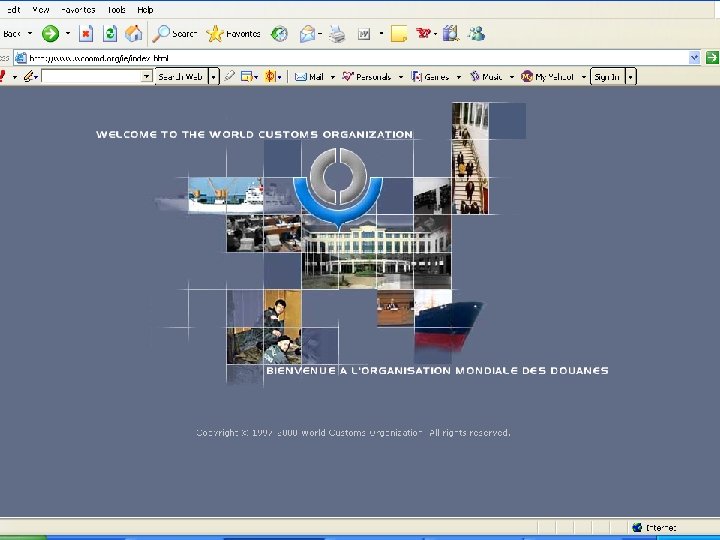Go to the Home page icon

point(134,34)
